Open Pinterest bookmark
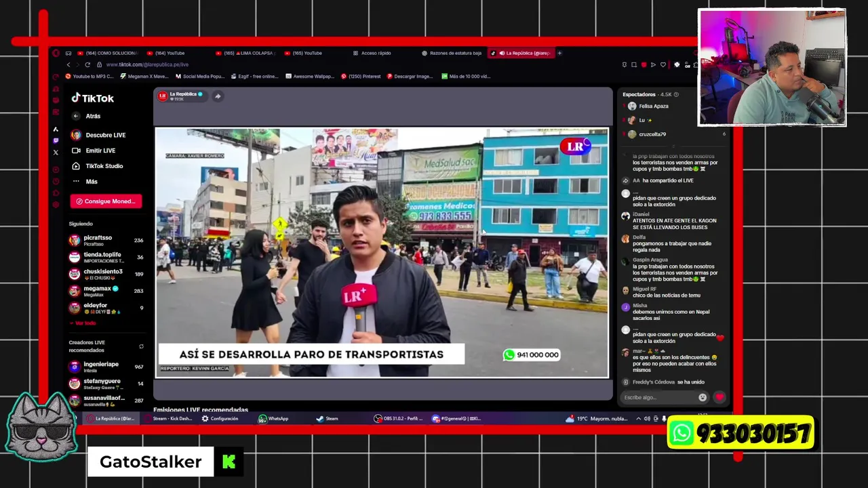This screenshot has height=488, width=868. pos(361,77)
